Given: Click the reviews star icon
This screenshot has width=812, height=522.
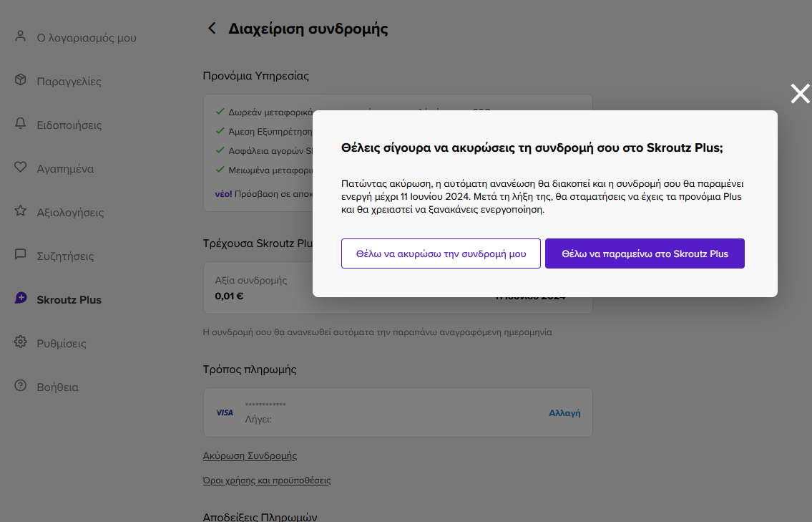Looking at the screenshot, I should coord(20,211).
